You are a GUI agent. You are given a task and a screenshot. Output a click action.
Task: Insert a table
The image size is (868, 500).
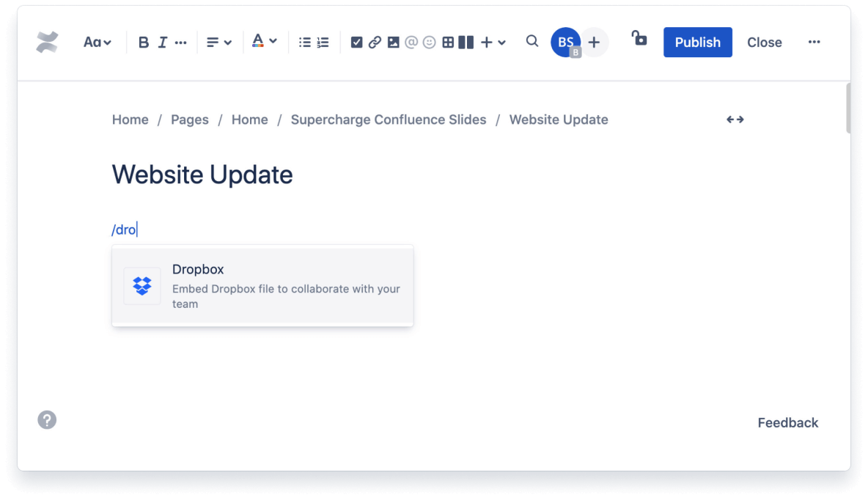point(448,43)
